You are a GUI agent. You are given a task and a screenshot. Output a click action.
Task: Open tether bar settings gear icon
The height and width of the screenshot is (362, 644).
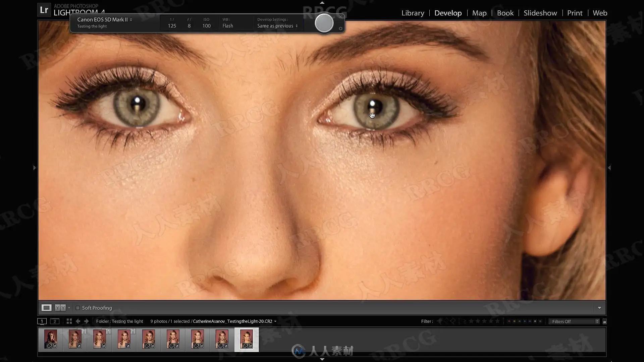340,28
